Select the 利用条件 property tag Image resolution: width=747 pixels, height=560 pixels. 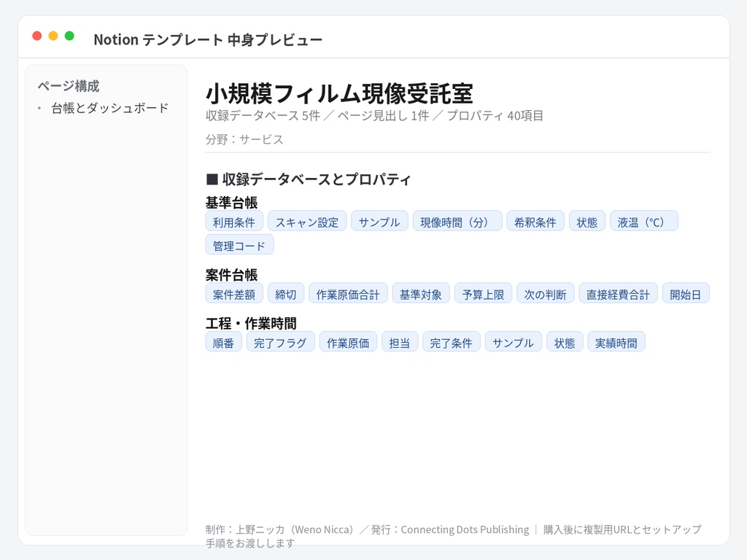[x=234, y=221]
